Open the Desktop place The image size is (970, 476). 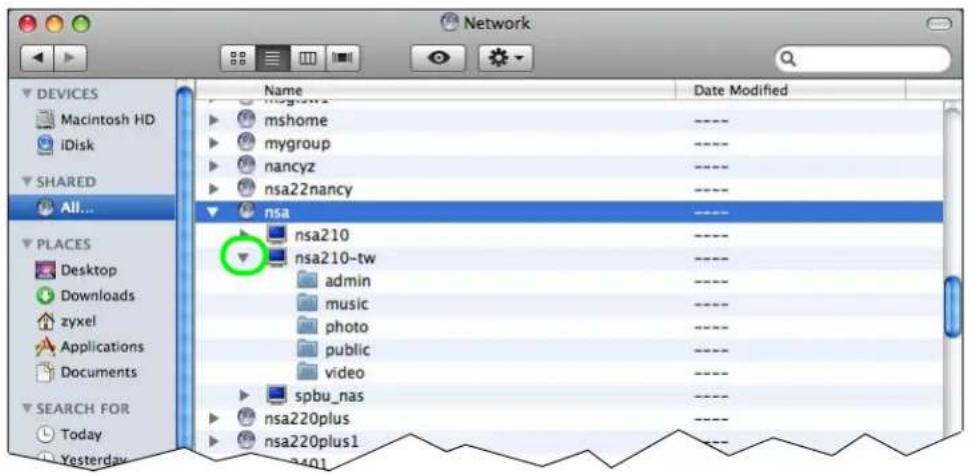[x=77, y=270]
